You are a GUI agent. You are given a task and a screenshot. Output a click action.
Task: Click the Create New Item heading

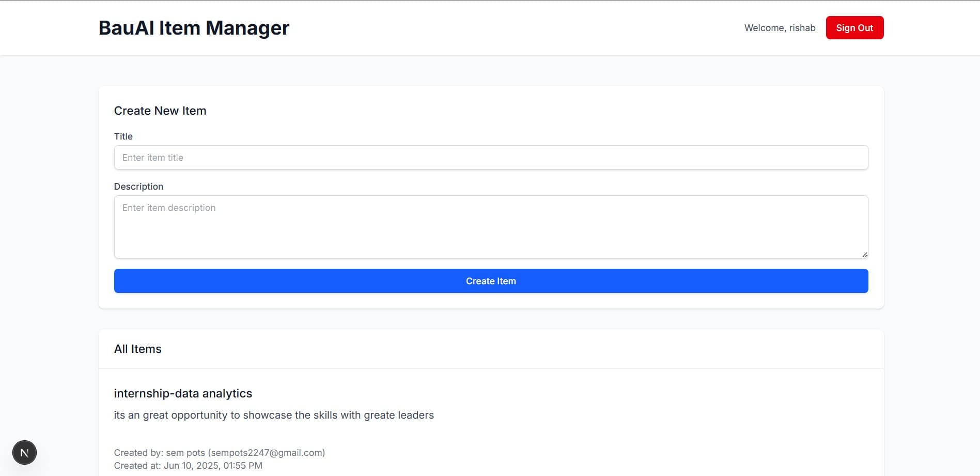[160, 111]
